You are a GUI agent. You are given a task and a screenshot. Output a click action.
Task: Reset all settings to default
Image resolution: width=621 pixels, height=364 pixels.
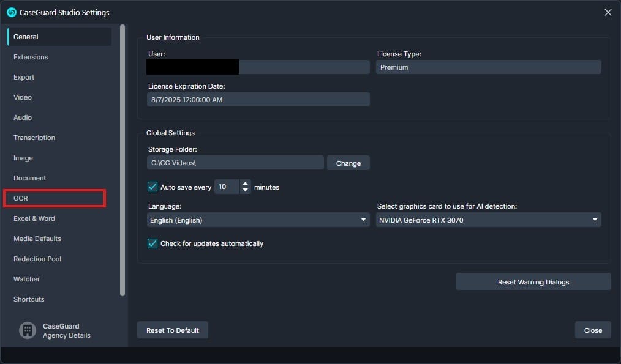click(172, 330)
